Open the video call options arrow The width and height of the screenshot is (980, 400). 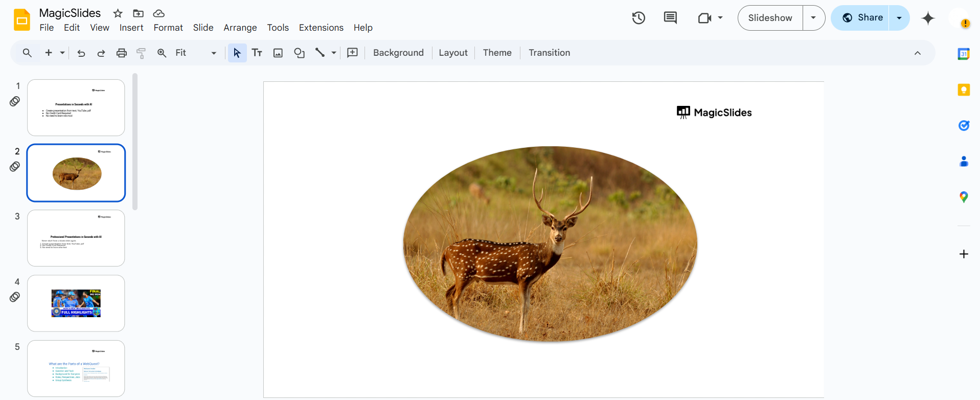point(720,18)
